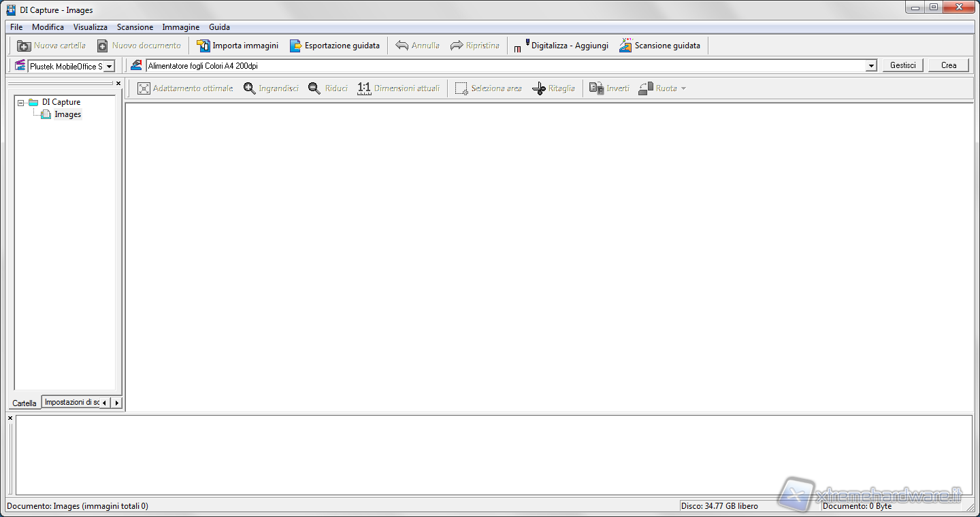Open the Ruota dropdown arrow

pos(683,88)
